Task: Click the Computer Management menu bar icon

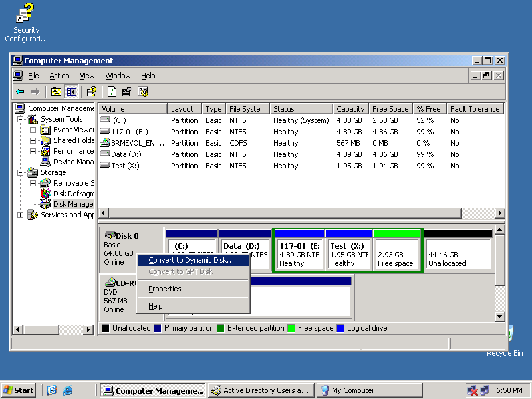Action: (x=18, y=76)
